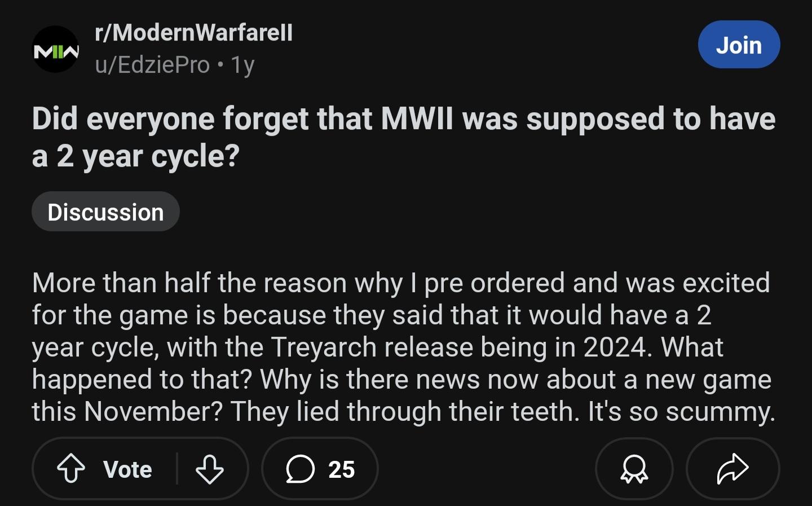The width and height of the screenshot is (812, 506).
Task: Tap the comment speech bubble icon
Action: 300,469
